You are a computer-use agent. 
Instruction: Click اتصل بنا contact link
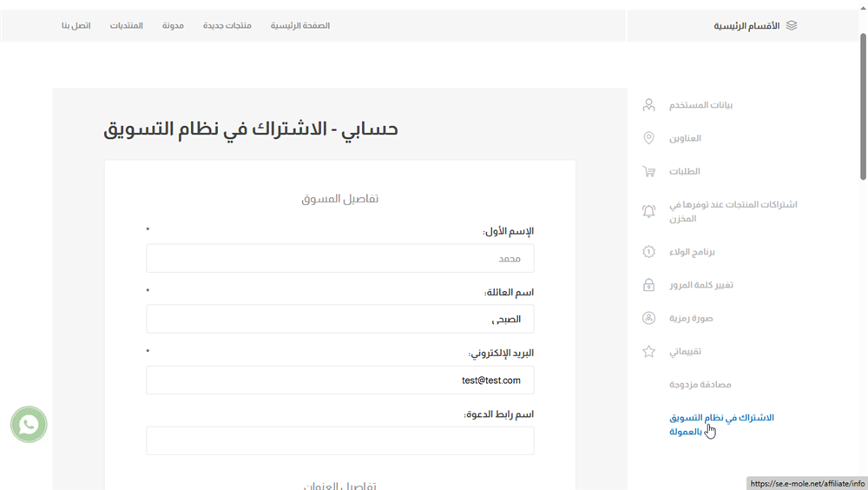point(76,25)
